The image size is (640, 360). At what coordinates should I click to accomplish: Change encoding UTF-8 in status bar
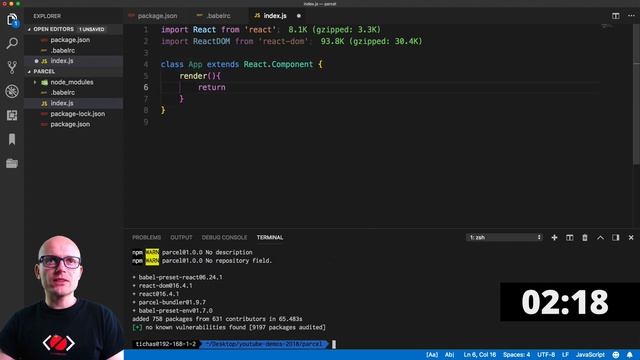pos(546,355)
